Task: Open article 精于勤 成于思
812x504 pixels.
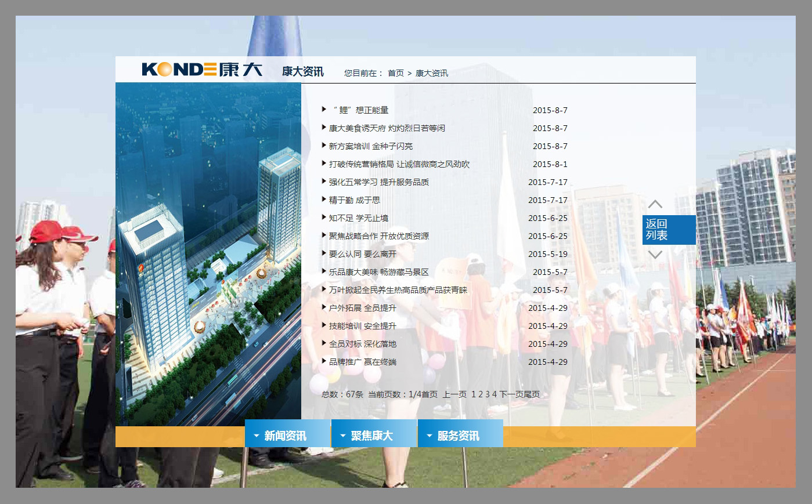Action: 355,200
